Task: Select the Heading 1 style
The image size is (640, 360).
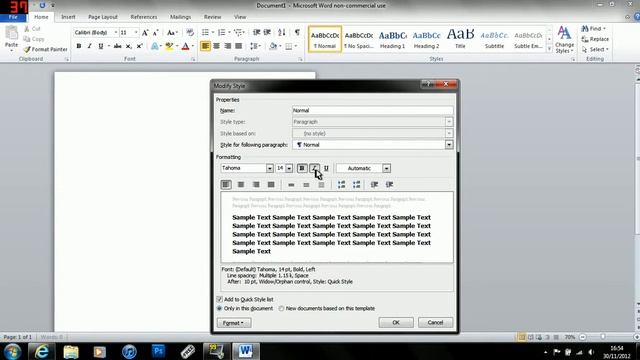Action: (393, 39)
